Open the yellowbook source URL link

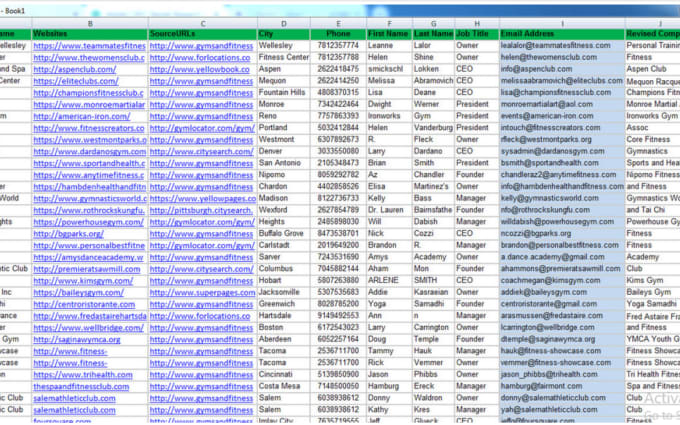pos(200,69)
